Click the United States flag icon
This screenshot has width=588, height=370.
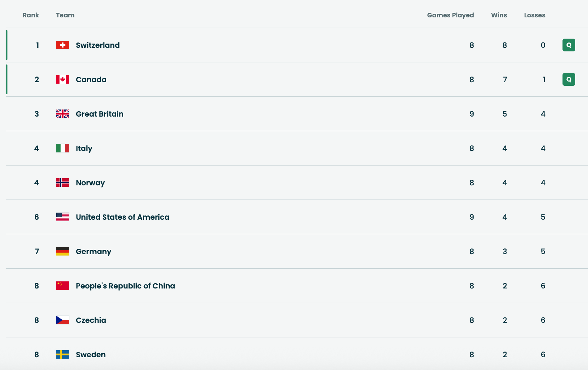63,217
